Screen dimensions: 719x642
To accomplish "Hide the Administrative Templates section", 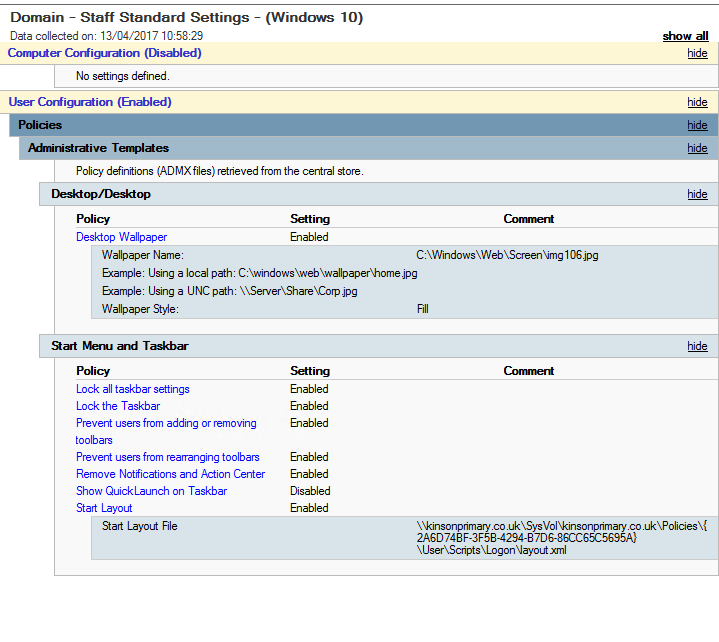I will click(697, 148).
